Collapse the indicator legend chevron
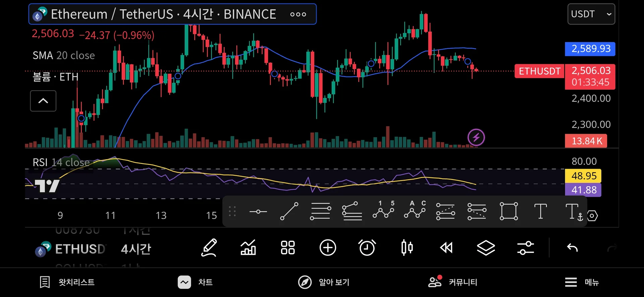 tap(43, 101)
